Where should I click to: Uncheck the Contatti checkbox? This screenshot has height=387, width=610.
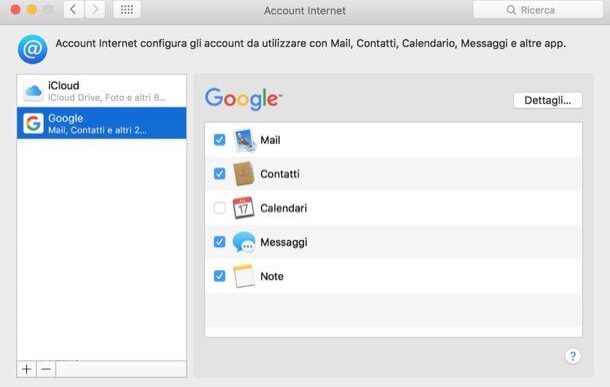coord(219,173)
